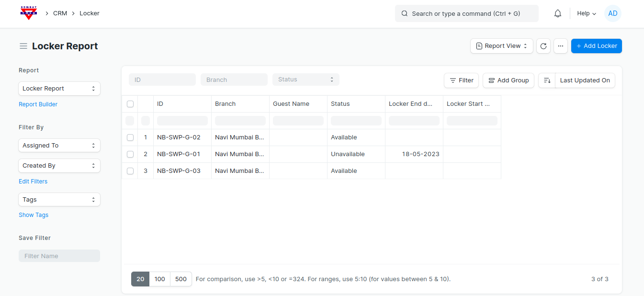Select the checkbox for row NB-SWP-G-02
This screenshot has width=644, height=296.
tap(130, 137)
